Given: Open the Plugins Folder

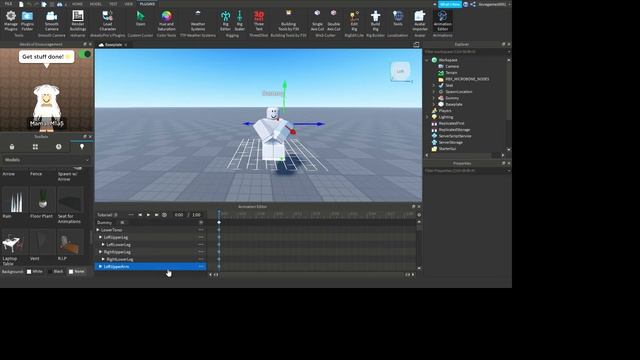Looking at the screenshot, I should [x=27, y=20].
